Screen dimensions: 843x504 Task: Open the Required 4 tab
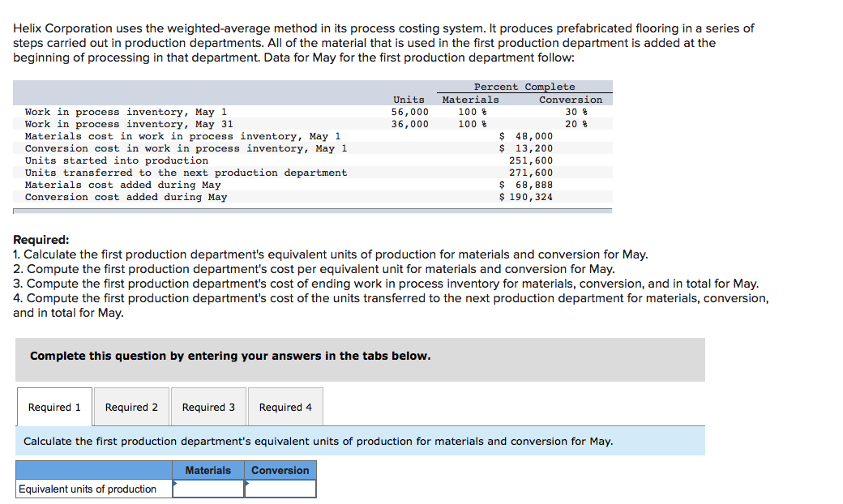tap(285, 407)
